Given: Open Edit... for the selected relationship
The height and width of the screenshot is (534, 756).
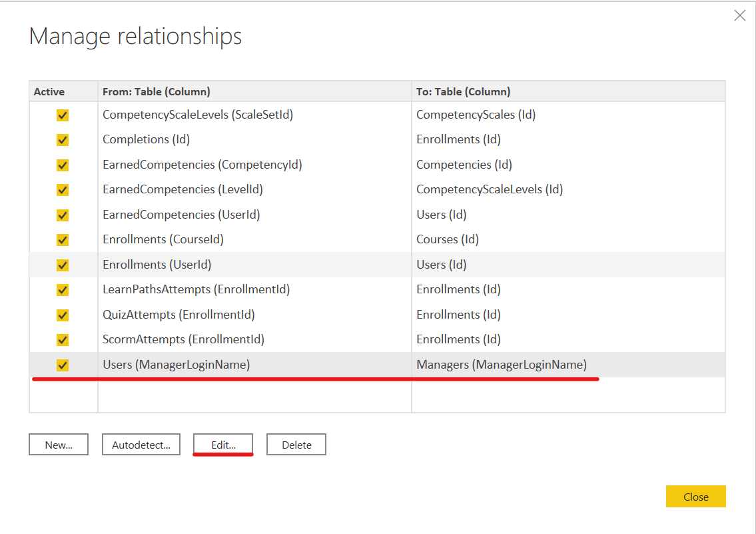Looking at the screenshot, I should click(x=223, y=445).
